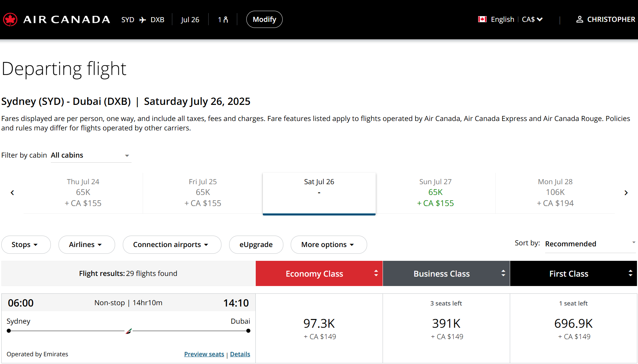Sort by Economy Class column
This screenshot has height=364, width=638.
click(319, 274)
